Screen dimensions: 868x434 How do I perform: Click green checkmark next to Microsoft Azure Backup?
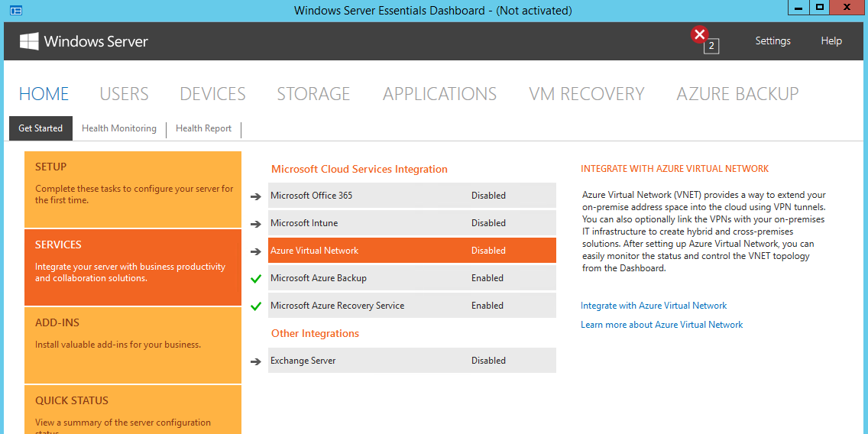[255, 278]
